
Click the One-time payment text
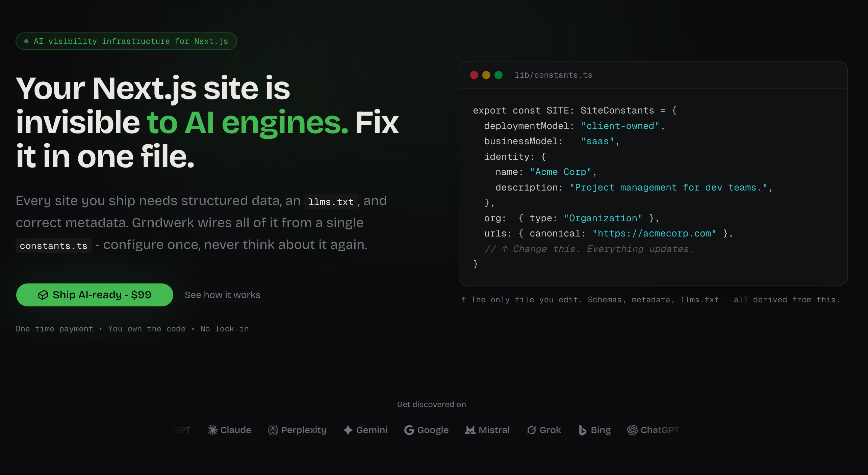point(54,329)
